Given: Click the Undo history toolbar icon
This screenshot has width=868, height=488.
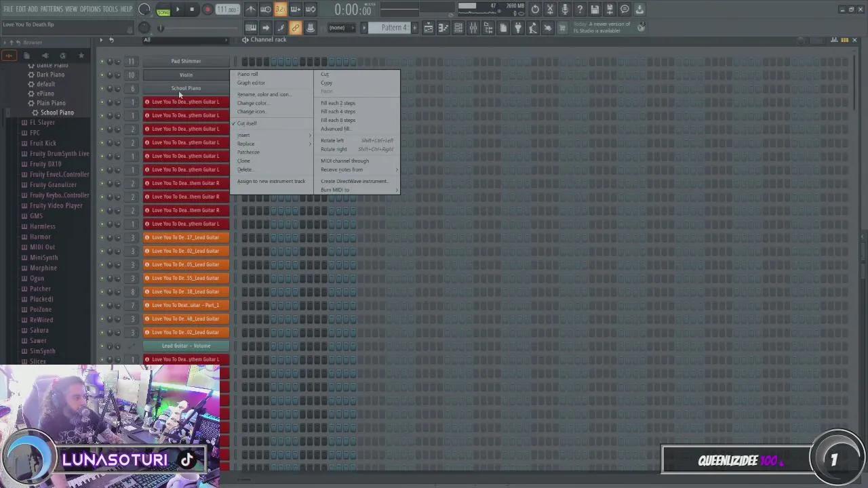Looking at the screenshot, I should pyautogui.click(x=535, y=9).
